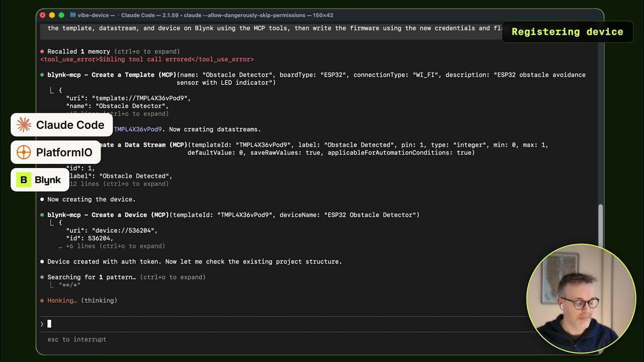Click the "id": 536204 output line
Viewport: 644px width, 362px height.
pyautogui.click(x=90, y=238)
